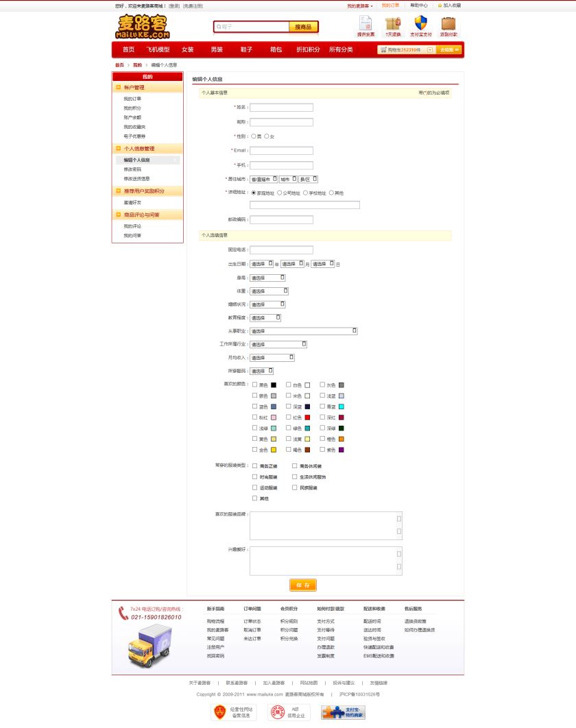Expand the shopping cart dropdown arrow
This screenshot has width=576, height=728.
click(x=430, y=49)
